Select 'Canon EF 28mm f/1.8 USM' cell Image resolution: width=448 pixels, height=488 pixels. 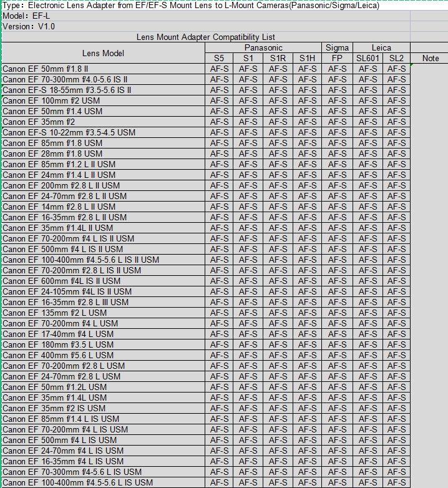click(x=104, y=154)
